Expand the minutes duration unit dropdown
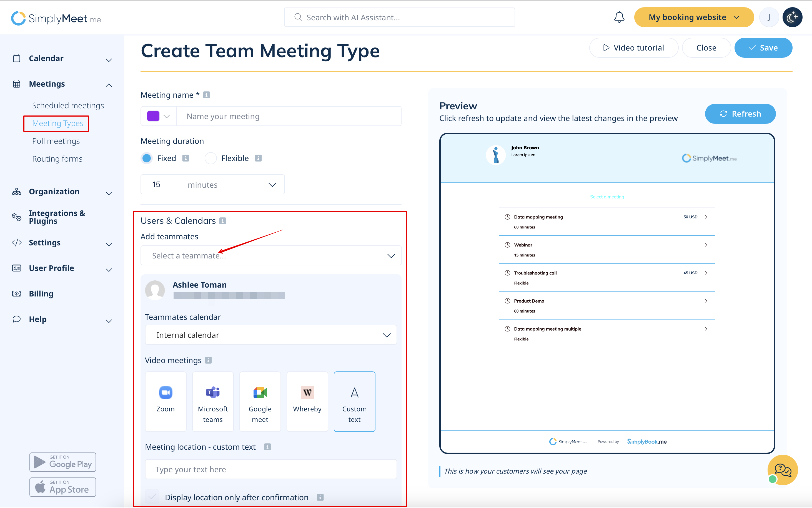This screenshot has width=812, height=508. (232, 185)
